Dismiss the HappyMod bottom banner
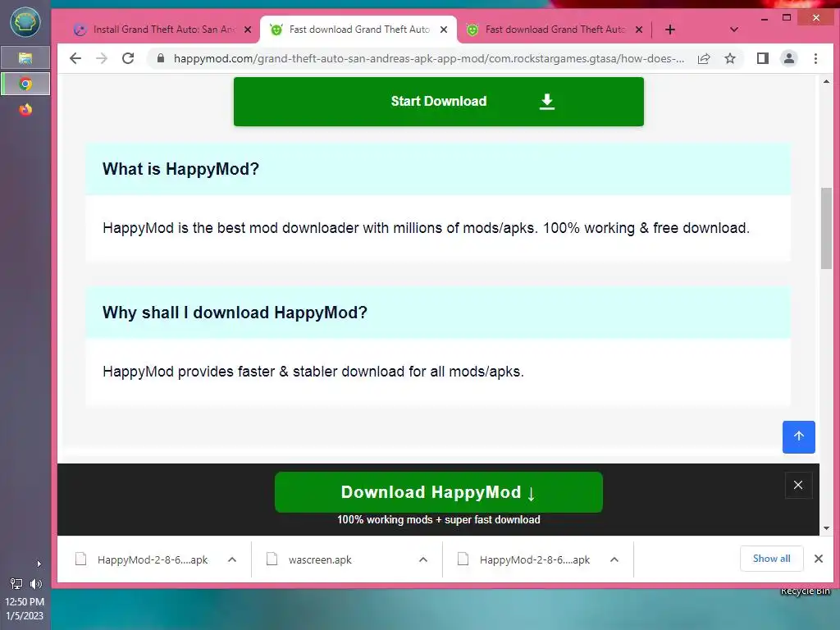 (798, 485)
